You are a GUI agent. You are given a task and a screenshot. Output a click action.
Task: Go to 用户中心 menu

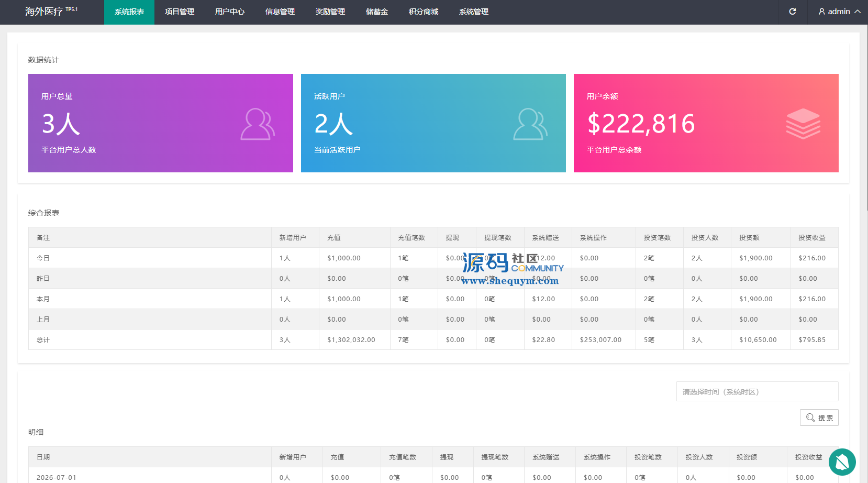click(230, 12)
